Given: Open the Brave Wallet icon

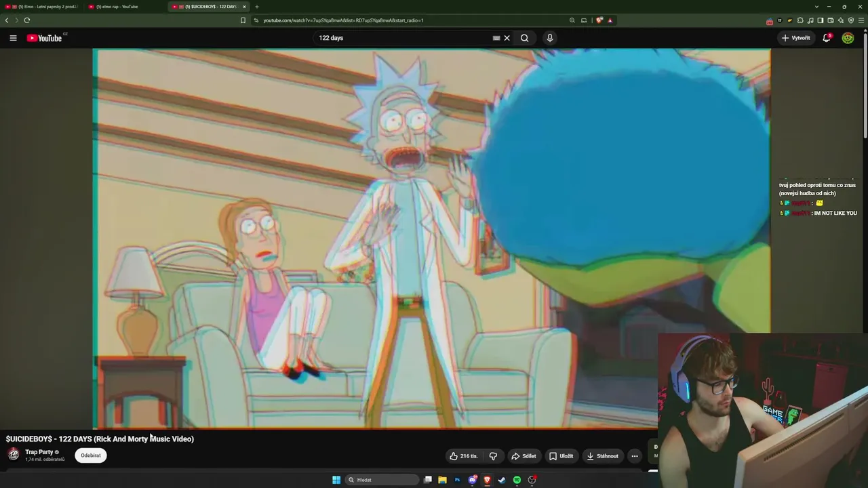Looking at the screenshot, I should (x=831, y=20).
